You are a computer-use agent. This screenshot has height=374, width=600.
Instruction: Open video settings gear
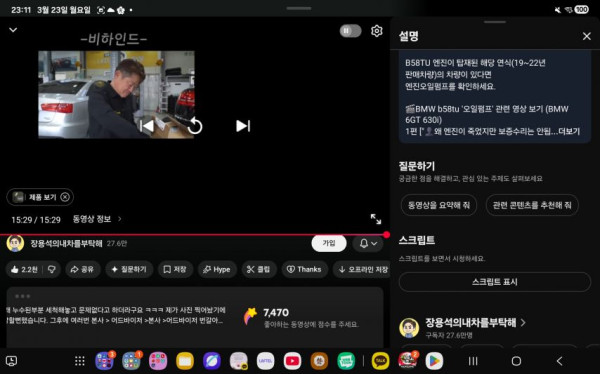(377, 31)
